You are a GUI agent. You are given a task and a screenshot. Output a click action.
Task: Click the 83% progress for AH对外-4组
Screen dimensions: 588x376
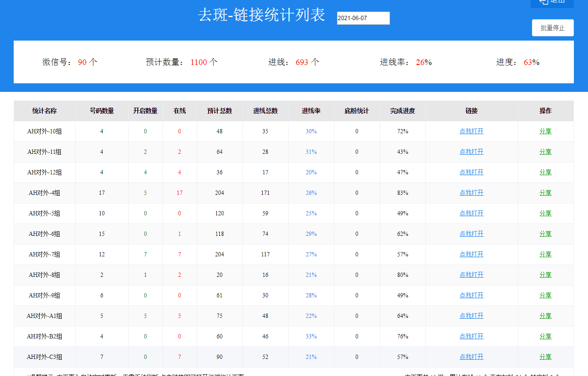coord(402,193)
